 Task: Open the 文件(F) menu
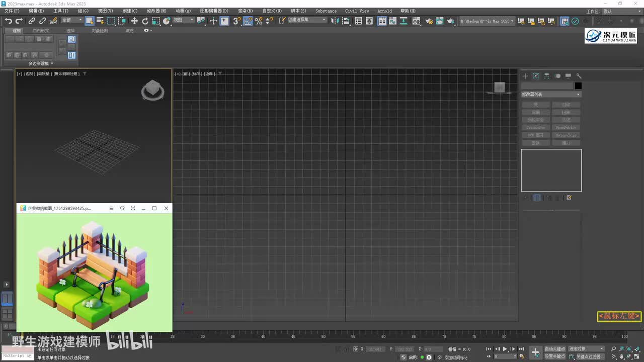tap(12, 11)
